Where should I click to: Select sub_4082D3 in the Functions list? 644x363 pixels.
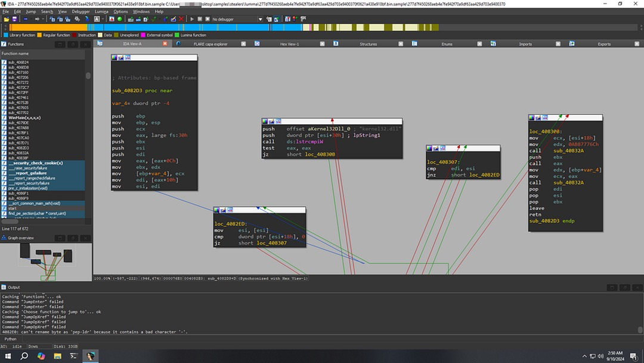18,148
